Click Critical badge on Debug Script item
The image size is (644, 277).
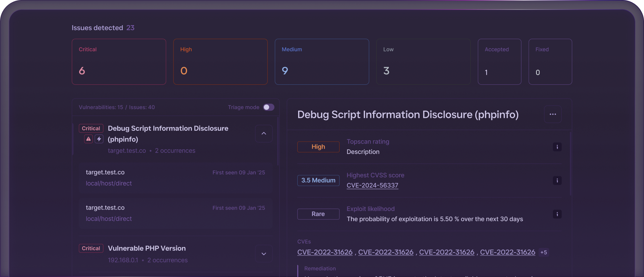click(91, 128)
